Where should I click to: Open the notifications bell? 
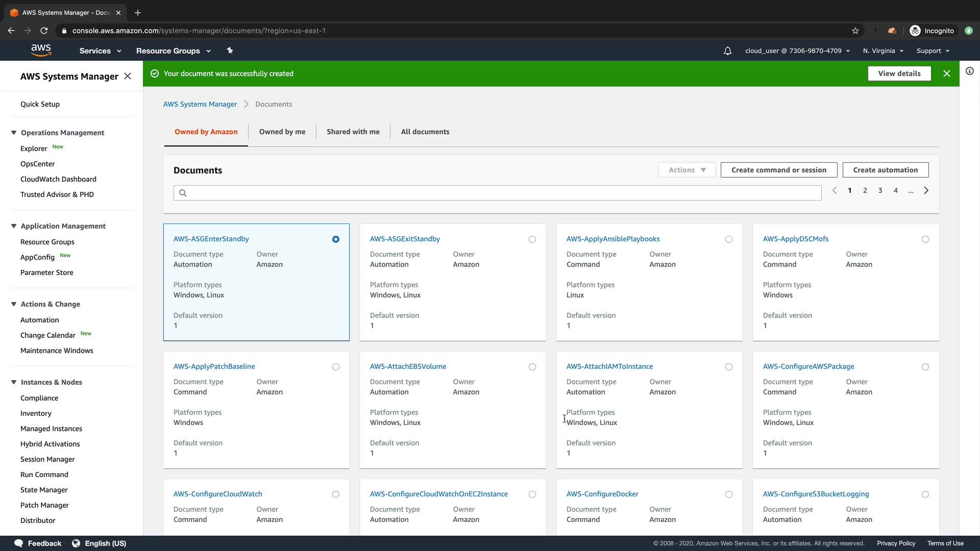727,51
